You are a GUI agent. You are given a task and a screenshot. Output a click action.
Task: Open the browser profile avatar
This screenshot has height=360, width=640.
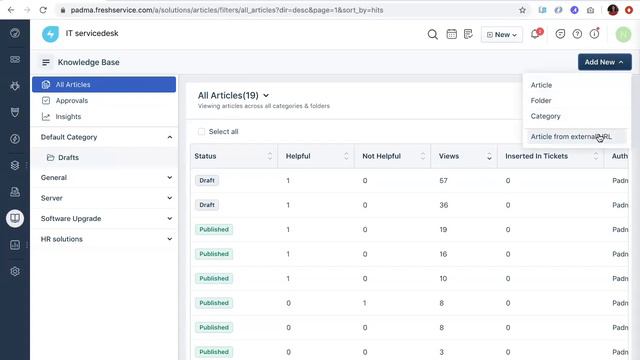613,10
